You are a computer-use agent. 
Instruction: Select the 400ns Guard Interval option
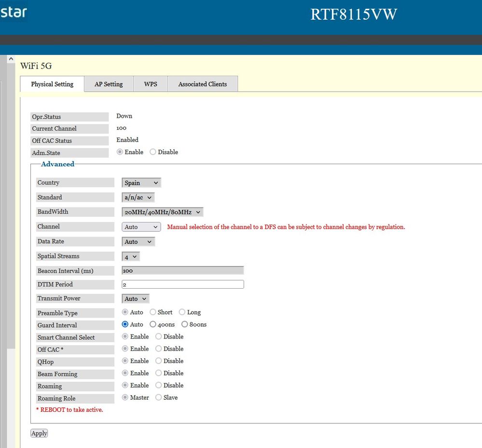[153, 324]
